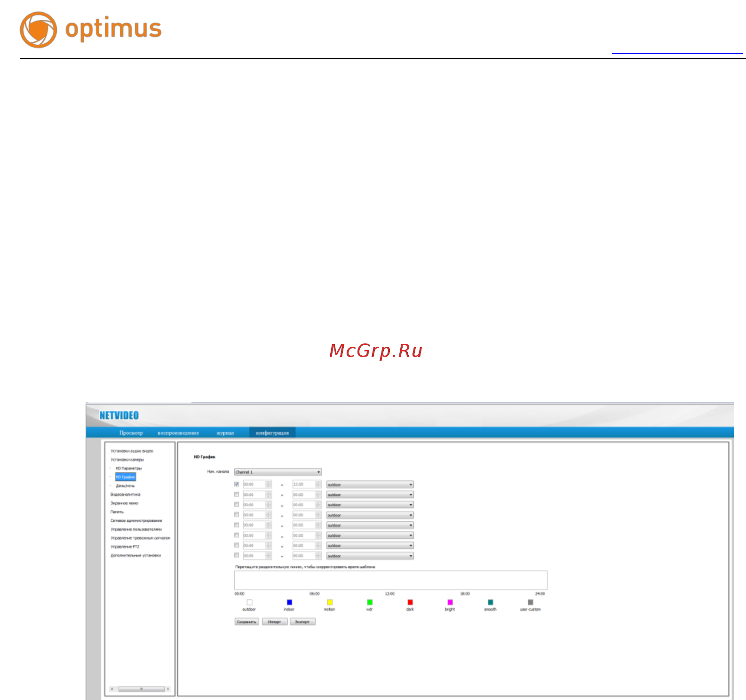Open Экранное меню in the sidebar
The height and width of the screenshot is (700, 746).
[x=124, y=503]
